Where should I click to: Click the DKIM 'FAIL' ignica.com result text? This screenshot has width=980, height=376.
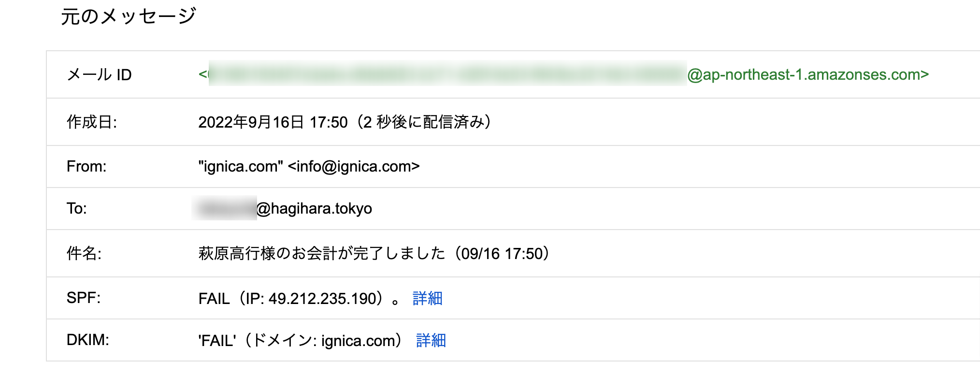click(x=300, y=340)
